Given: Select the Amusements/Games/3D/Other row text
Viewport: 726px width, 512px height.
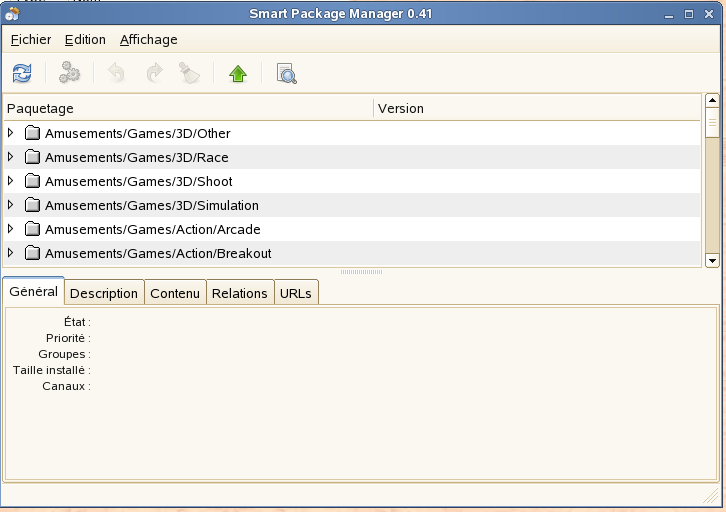Looking at the screenshot, I should (138, 133).
